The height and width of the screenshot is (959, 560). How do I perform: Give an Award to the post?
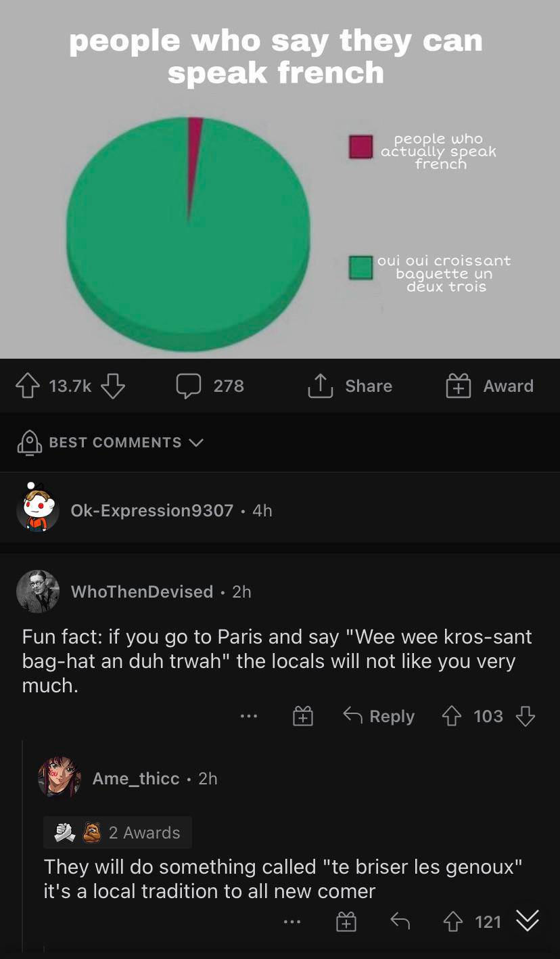coord(490,386)
